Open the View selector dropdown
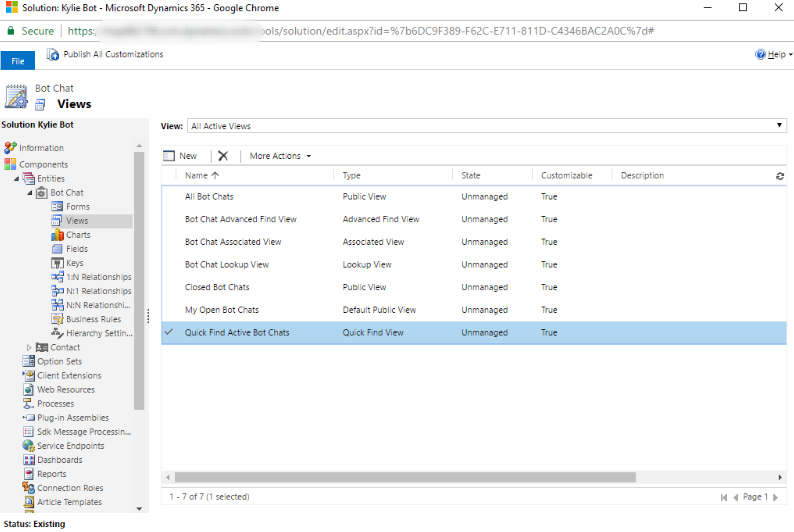Viewport: 794px width, 532px height. 487,126
